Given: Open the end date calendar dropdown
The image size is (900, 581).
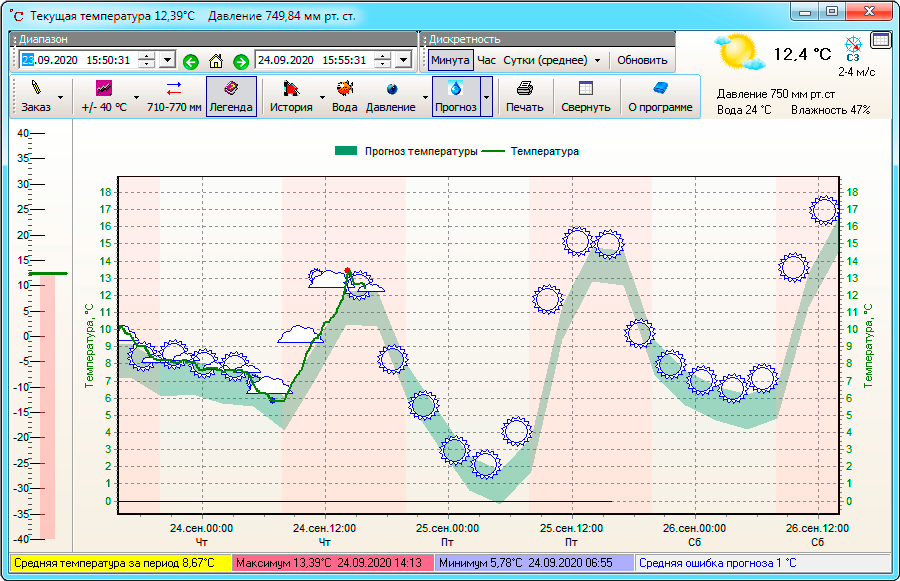Looking at the screenshot, I should [x=404, y=60].
